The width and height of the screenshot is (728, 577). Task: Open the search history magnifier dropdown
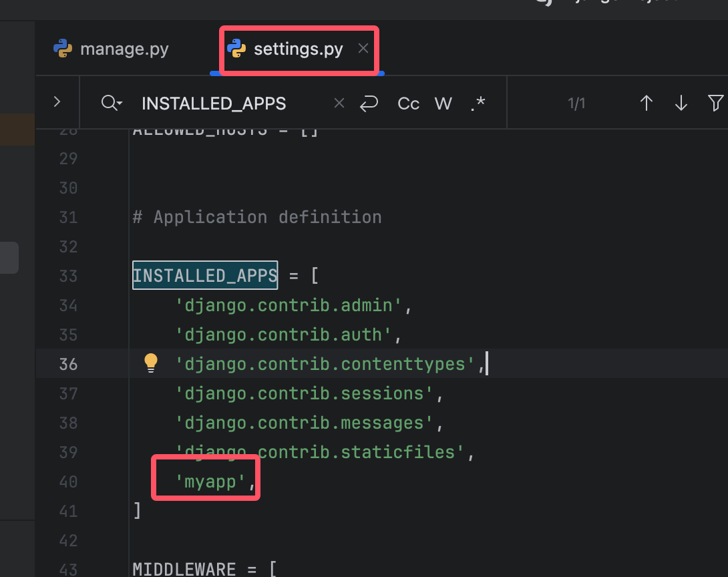coord(112,104)
